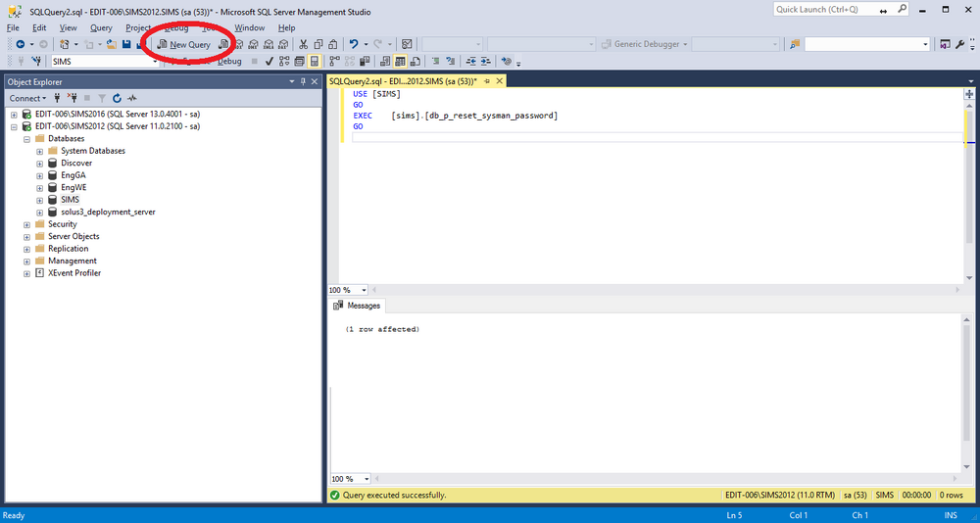Click the Query Options icon
980x523 pixels.
pyautogui.click(x=299, y=62)
